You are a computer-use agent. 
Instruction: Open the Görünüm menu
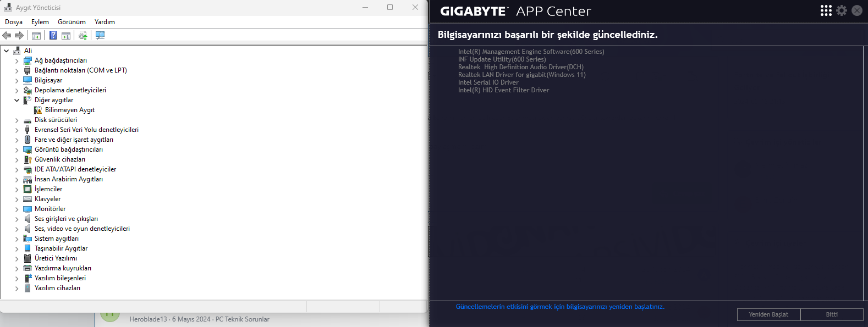click(x=72, y=22)
